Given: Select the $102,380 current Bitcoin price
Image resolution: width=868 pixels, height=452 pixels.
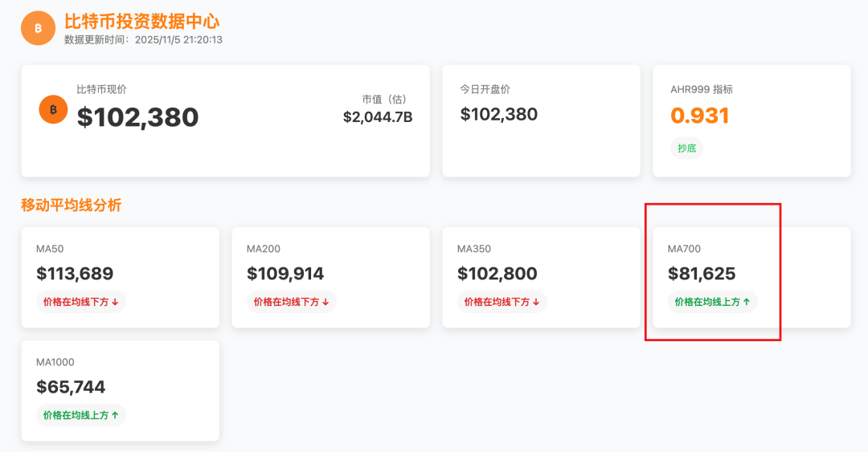Looking at the screenshot, I should [138, 116].
